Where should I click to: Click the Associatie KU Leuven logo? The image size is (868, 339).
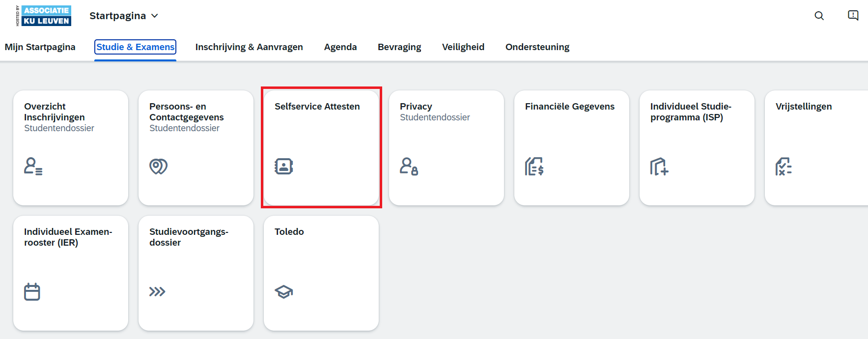point(44,16)
